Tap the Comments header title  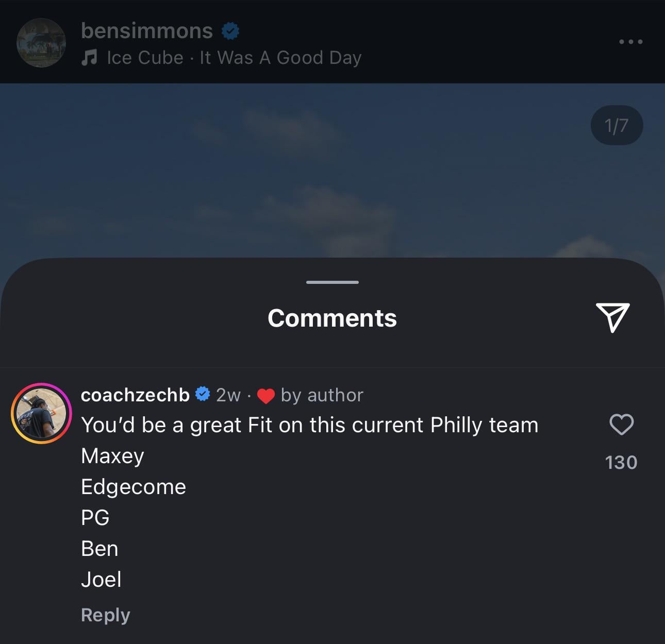tap(332, 318)
